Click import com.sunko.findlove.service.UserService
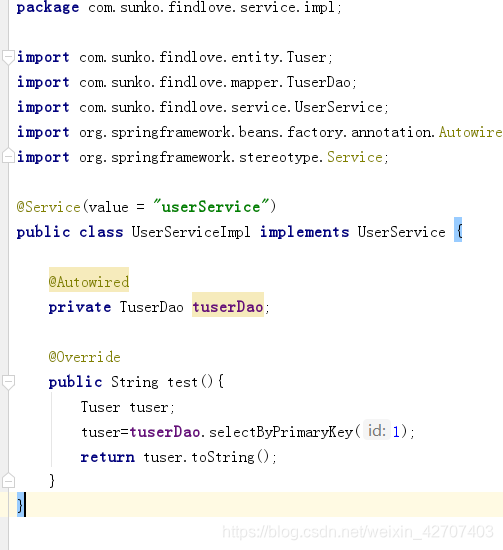 click(x=202, y=107)
